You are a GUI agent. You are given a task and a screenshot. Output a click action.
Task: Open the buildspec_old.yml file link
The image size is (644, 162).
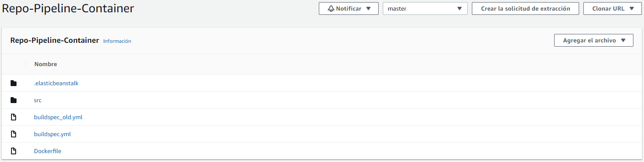(x=58, y=117)
